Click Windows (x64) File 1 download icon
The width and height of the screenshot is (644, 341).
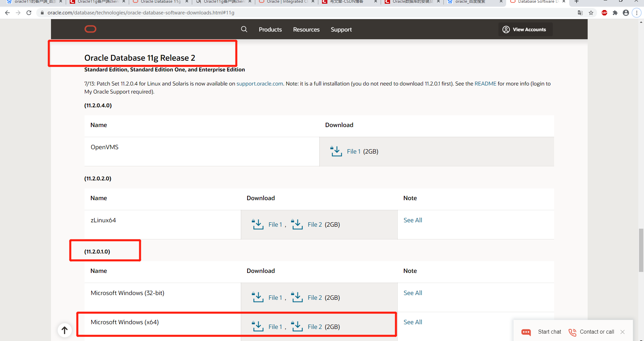pos(258,326)
